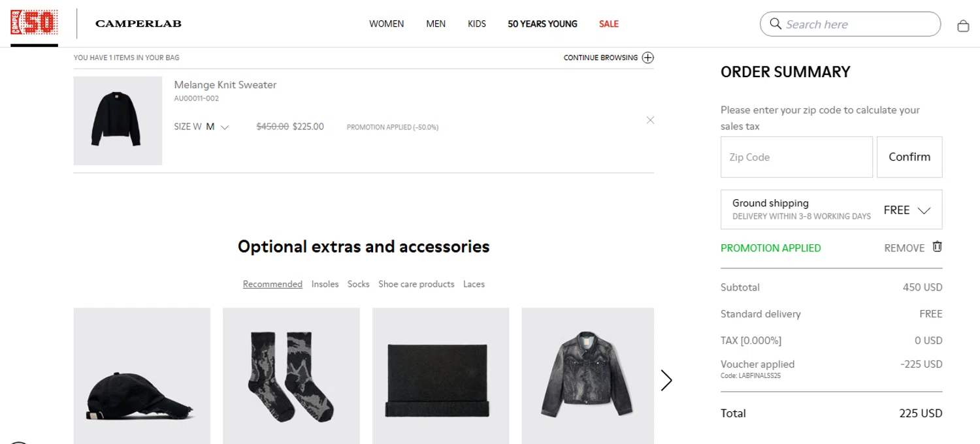Click the Melange Knit Sweater title link
This screenshot has height=444, width=980.
point(225,85)
